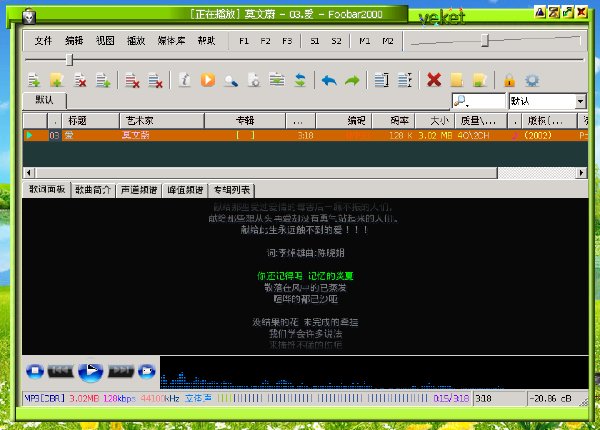Click the blue open-file button beside next track
The height and width of the screenshot is (430, 600).
pos(147,371)
